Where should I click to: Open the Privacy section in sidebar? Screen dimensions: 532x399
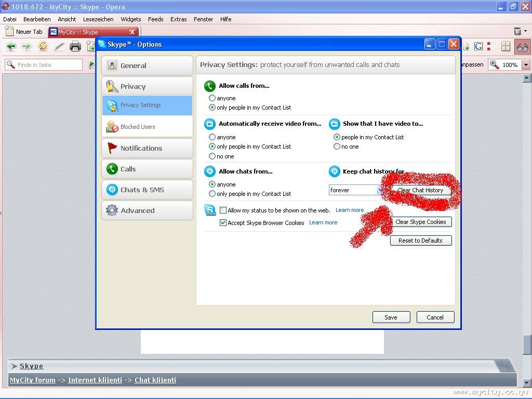point(147,86)
